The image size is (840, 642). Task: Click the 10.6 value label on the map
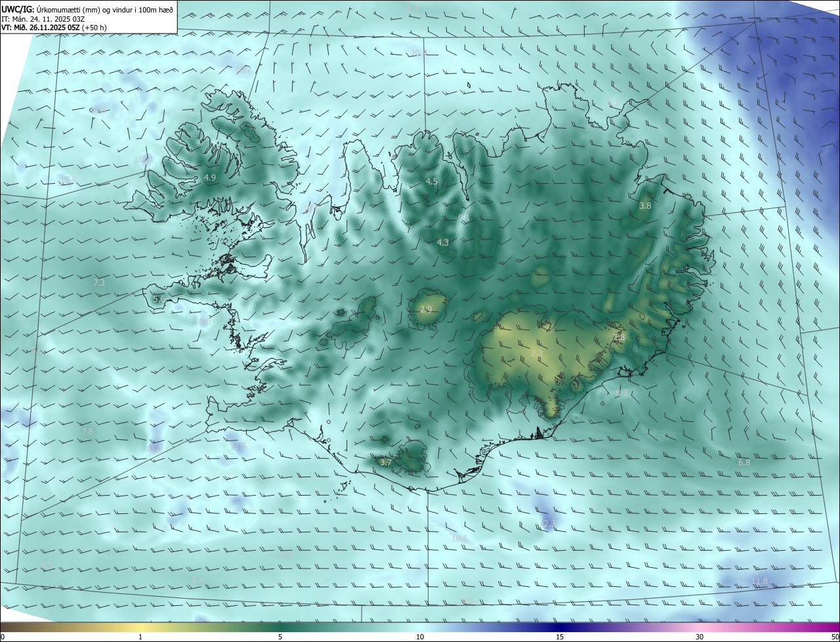tap(459, 538)
